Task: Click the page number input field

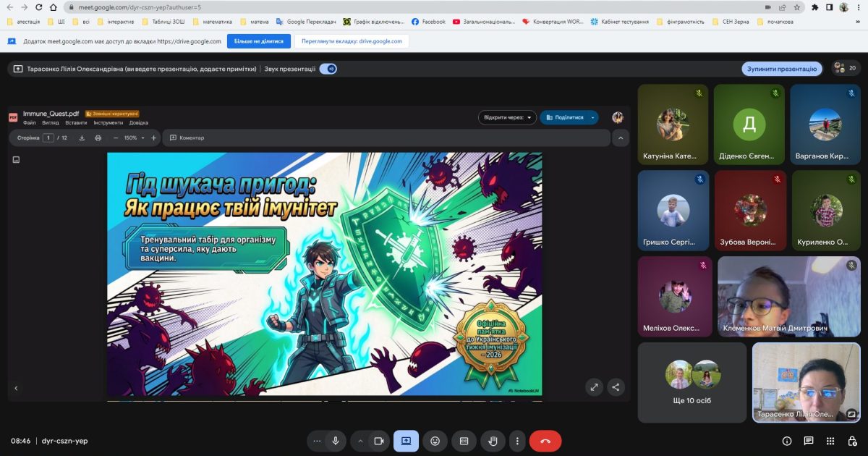Action: [x=48, y=138]
